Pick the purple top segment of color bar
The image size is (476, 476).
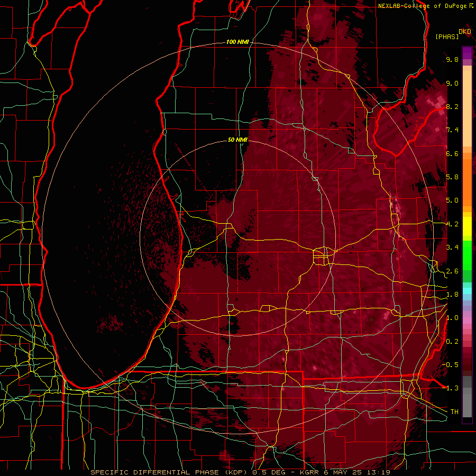pos(467,53)
